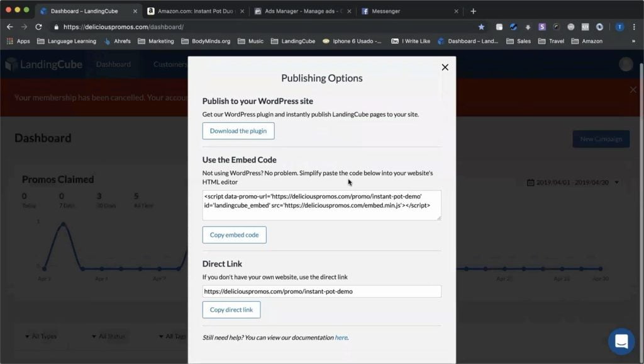Viewport: 644px width, 364px height.
Task: Click the direct link URL field
Action: (x=321, y=291)
